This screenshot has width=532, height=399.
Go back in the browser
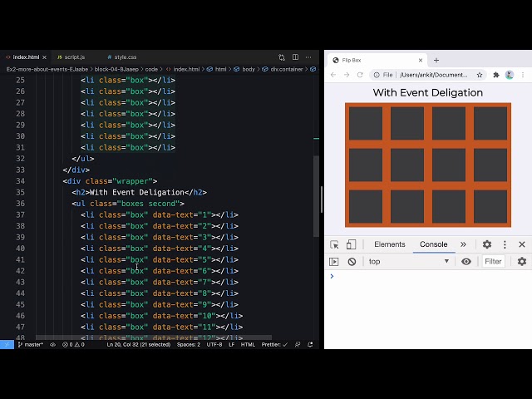333,75
